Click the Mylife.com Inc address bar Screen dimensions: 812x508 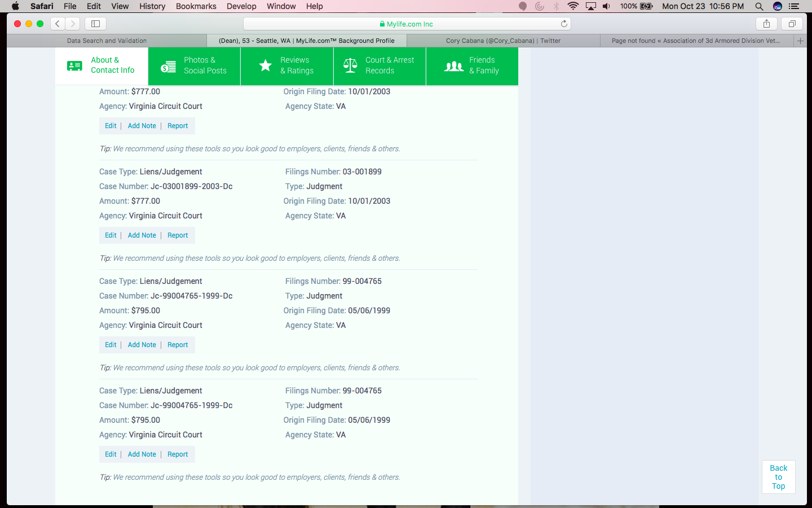tap(407, 24)
